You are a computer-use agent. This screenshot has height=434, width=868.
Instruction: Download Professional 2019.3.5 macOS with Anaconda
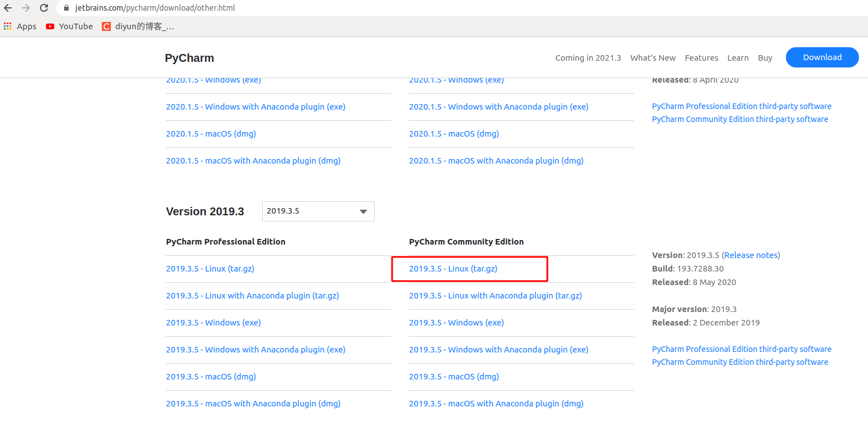click(x=253, y=404)
